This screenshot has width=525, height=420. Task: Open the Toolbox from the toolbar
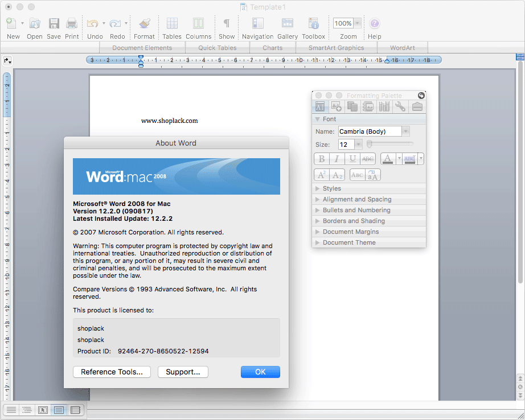(313, 23)
